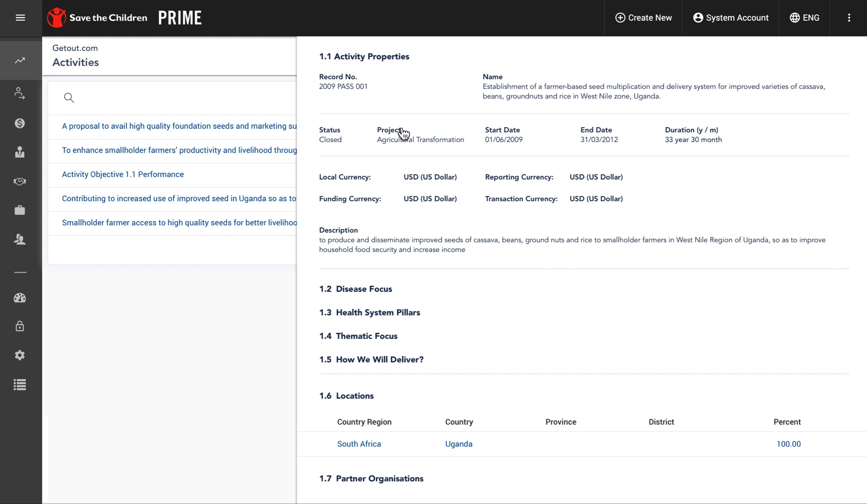Open the settings gear sidebar icon

click(x=20, y=355)
